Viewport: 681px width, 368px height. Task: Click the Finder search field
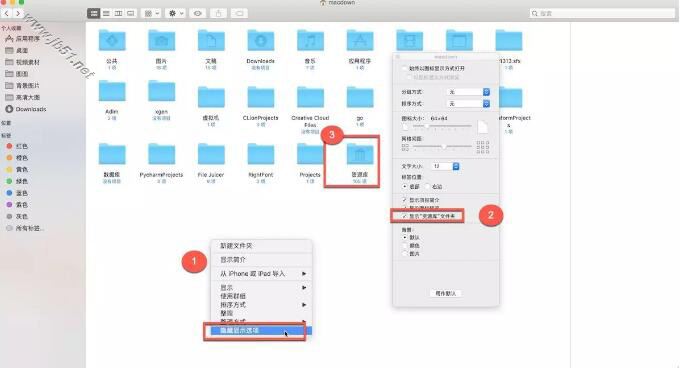point(602,13)
